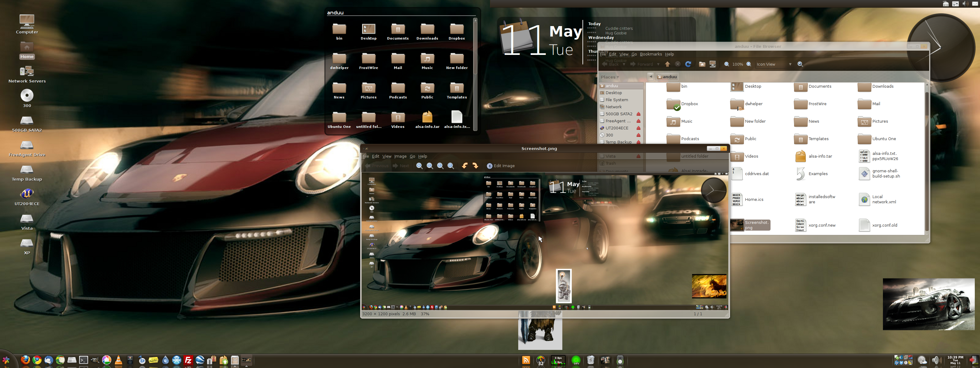This screenshot has height=368, width=980.
Task: Open the Image menu in the image viewer
Action: point(400,156)
